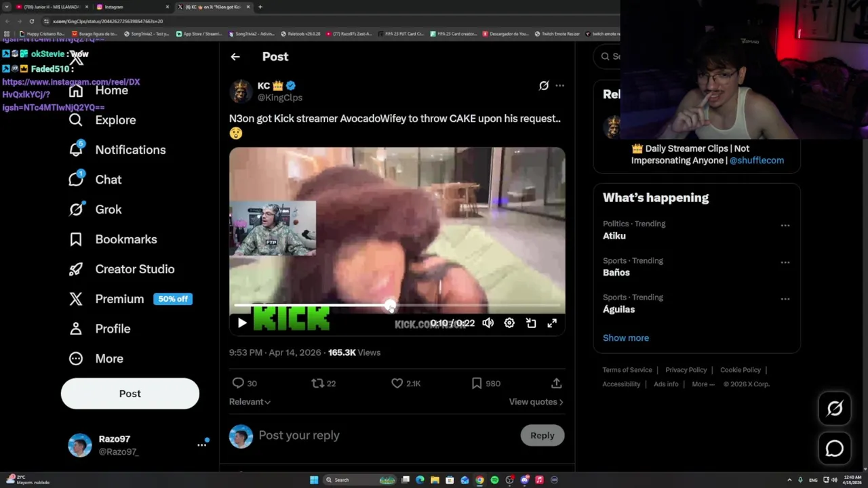This screenshot has width=868, height=488.
Task: Open more options for Atiku trend
Action: point(785,226)
